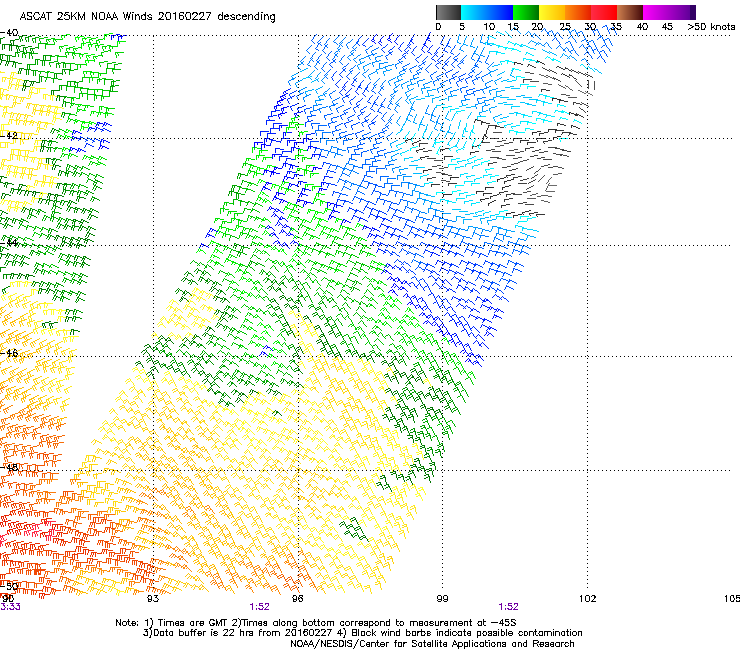Click the '99' longitude label
This screenshot has height=650, width=740.
442,599
